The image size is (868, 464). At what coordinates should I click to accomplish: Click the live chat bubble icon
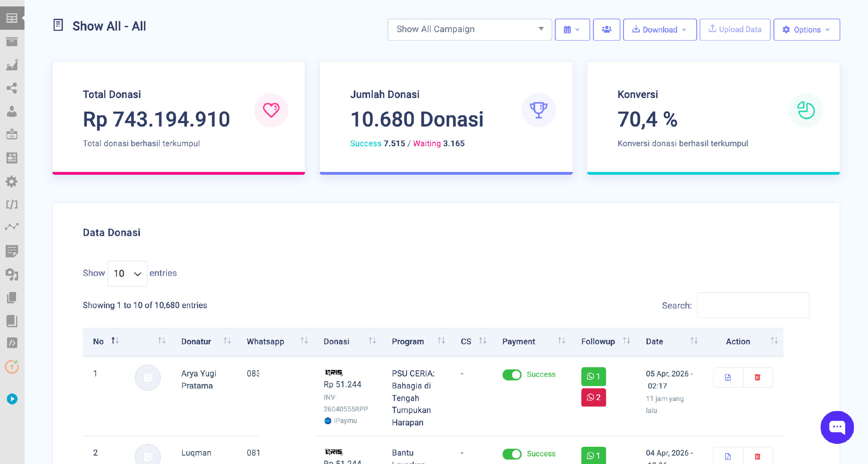[x=837, y=427]
